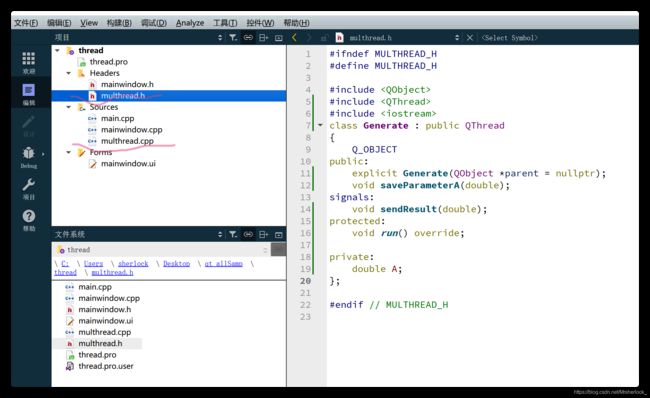Open the 构建(B) menu

(x=119, y=23)
